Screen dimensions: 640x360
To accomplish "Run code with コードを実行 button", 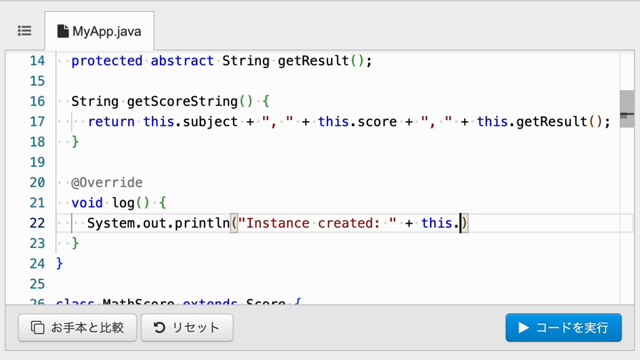I will pyautogui.click(x=564, y=327).
